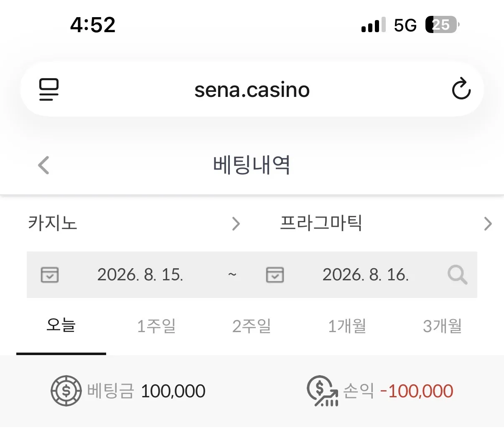Reload the sena.casino page

tap(461, 89)
